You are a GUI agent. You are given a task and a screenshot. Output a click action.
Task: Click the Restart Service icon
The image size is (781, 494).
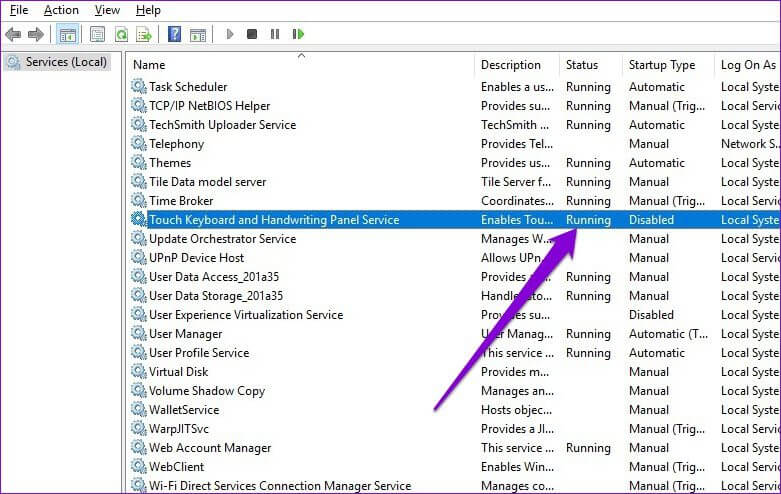(x=298, y=34)
